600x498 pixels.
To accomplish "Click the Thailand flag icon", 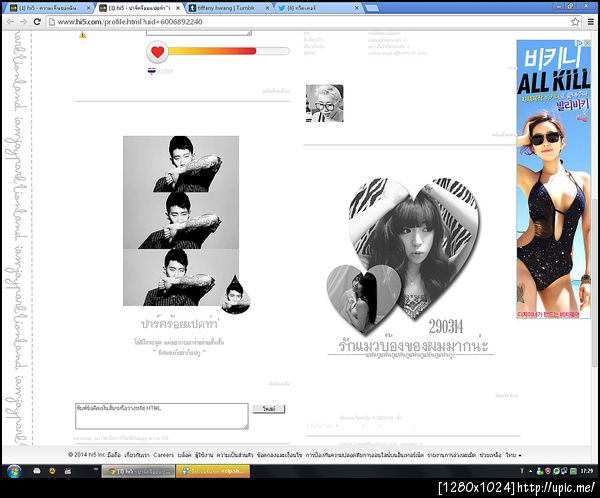I will point(152,71).
